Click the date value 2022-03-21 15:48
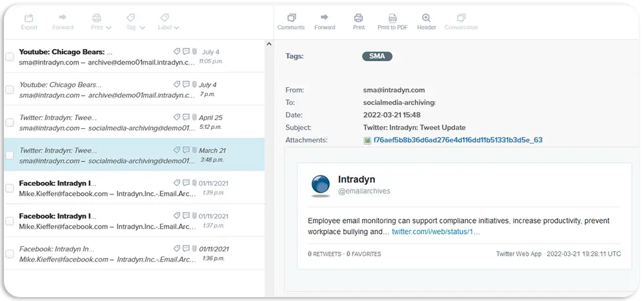 (x=392, y=115)
